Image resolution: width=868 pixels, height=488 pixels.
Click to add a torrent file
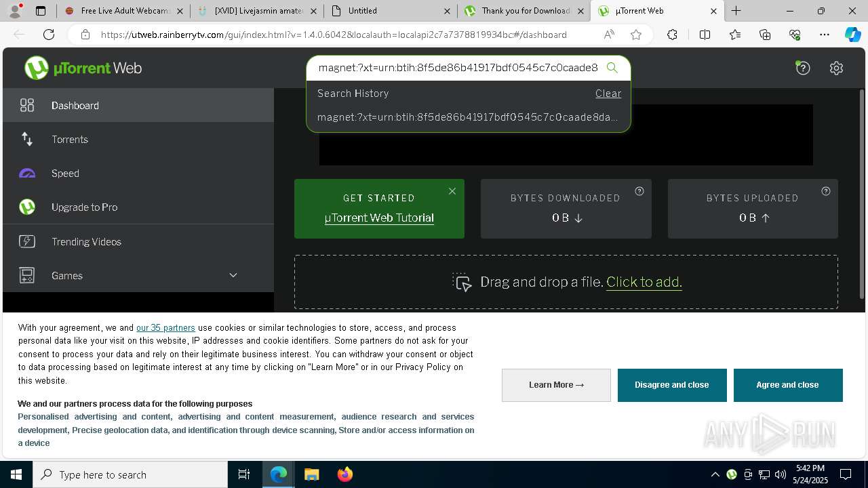(x=644, y=282)
